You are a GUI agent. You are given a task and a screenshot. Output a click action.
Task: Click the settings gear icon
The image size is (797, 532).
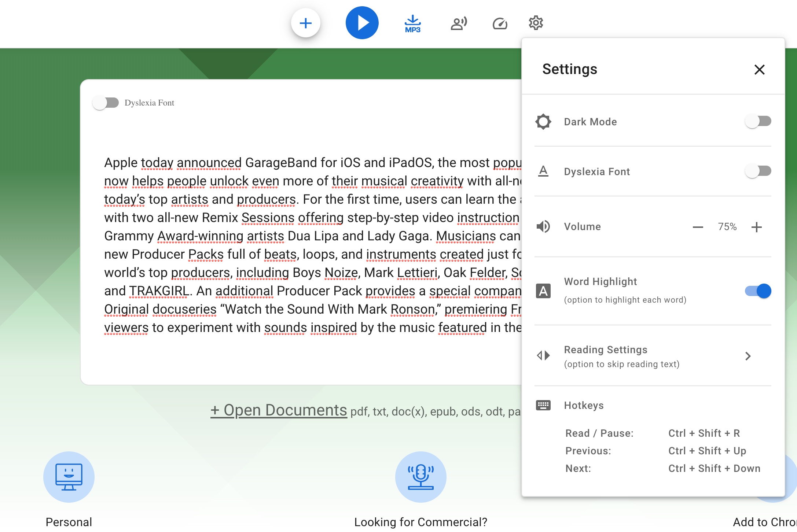(536, 23)
